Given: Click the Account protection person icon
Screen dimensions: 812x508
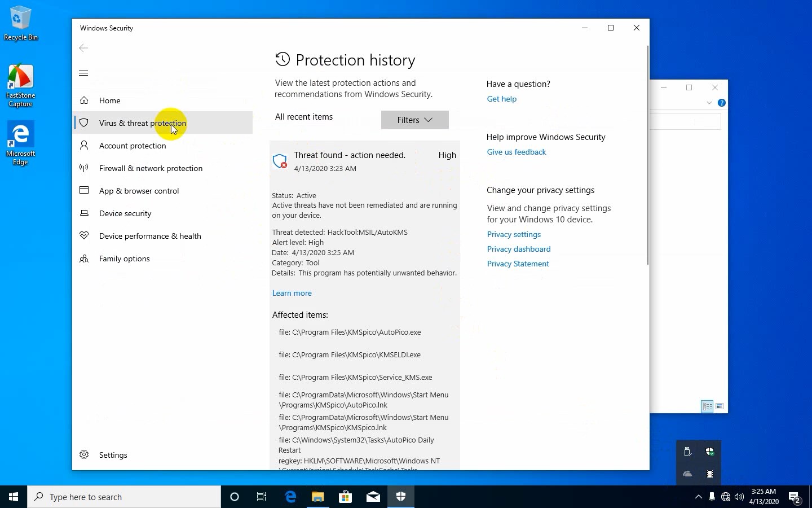Looking at the screenshot, I should point(84,145).
